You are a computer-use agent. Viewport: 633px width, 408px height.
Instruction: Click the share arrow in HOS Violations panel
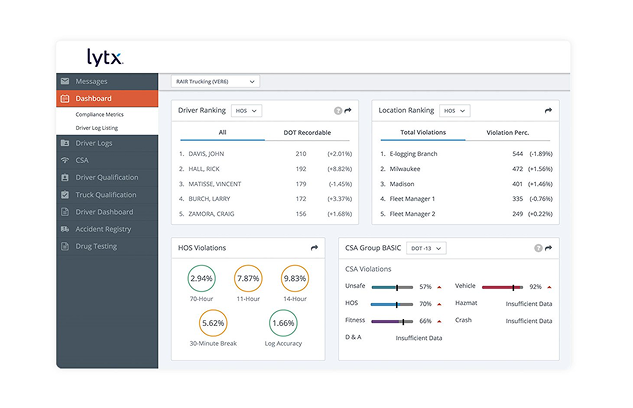pos(314,247)
